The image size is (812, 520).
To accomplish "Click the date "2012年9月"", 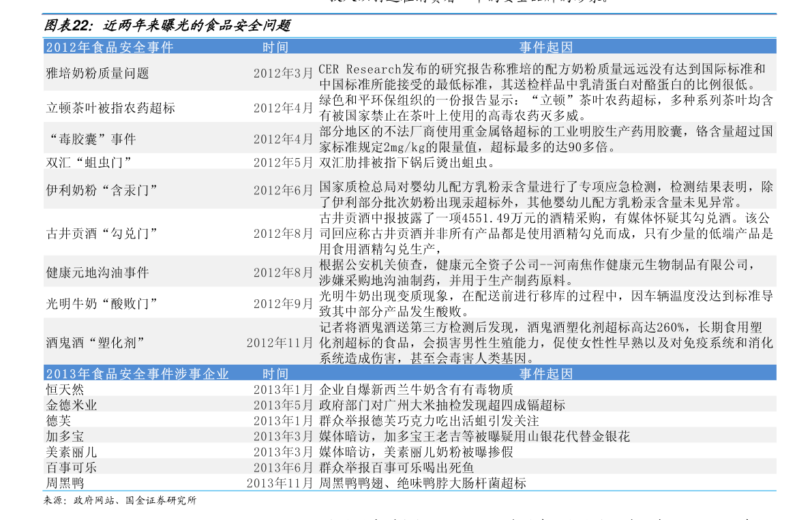I will 283,304.
